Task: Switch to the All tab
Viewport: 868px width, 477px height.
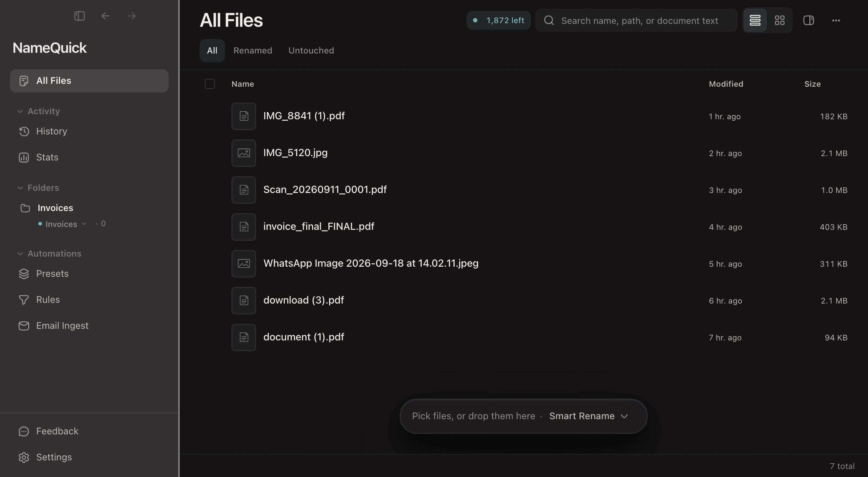Action: pyautogui.click(x=212, y=51)
